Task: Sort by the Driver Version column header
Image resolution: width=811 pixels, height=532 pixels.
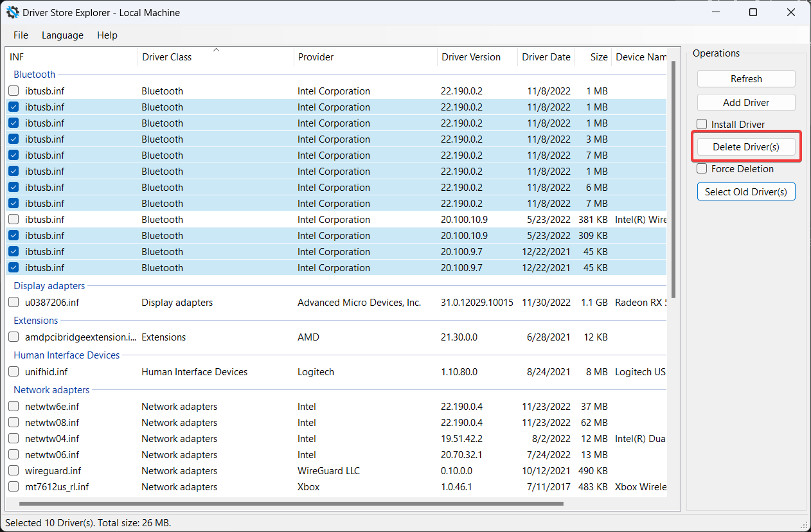Action: pyautogui.click(x=477, y=57)
